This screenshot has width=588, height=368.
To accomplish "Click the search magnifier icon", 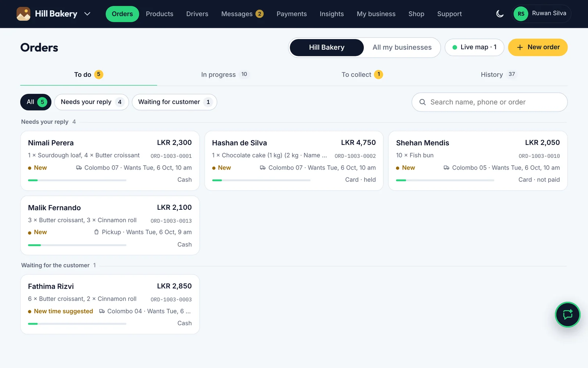I will (x=423, y=102).
